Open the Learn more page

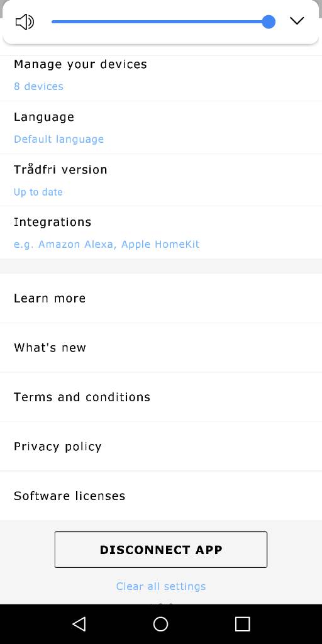coord(161,298)
